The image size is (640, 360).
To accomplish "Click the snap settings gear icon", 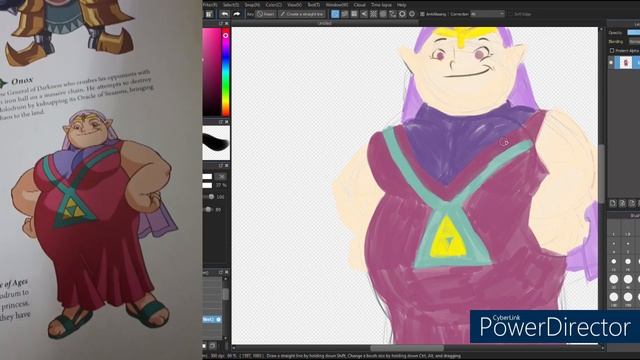I will point(412,14).
